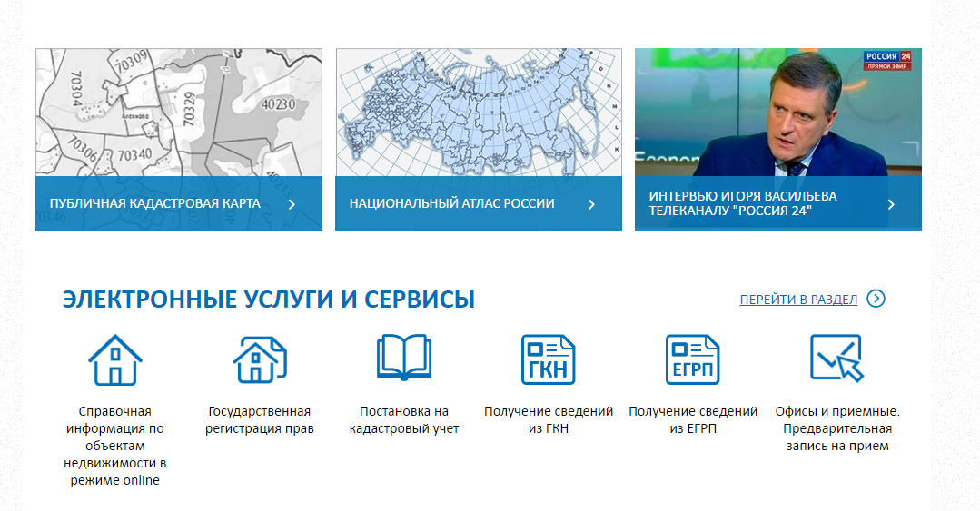Click the open book cadastral registration icon
The image size is (980, 511).
pyautogui.click(x=404, y=358)
